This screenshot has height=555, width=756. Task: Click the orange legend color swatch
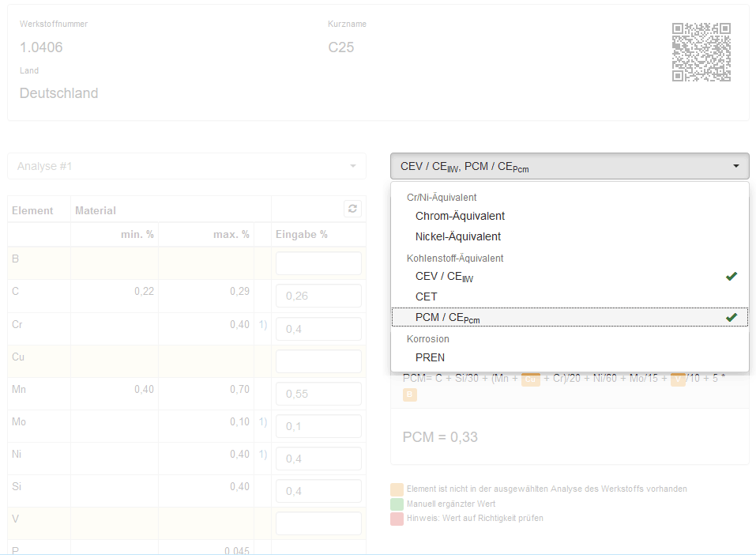click(397, 489)
